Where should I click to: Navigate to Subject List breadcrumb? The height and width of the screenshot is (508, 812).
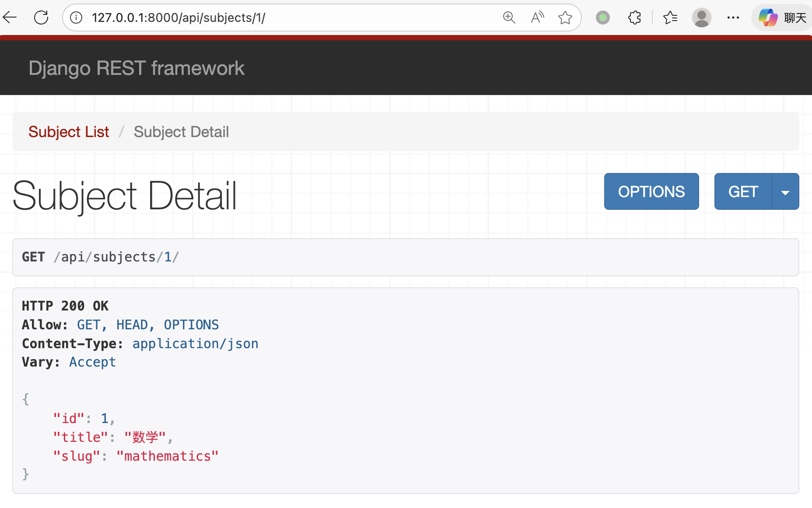69,131
